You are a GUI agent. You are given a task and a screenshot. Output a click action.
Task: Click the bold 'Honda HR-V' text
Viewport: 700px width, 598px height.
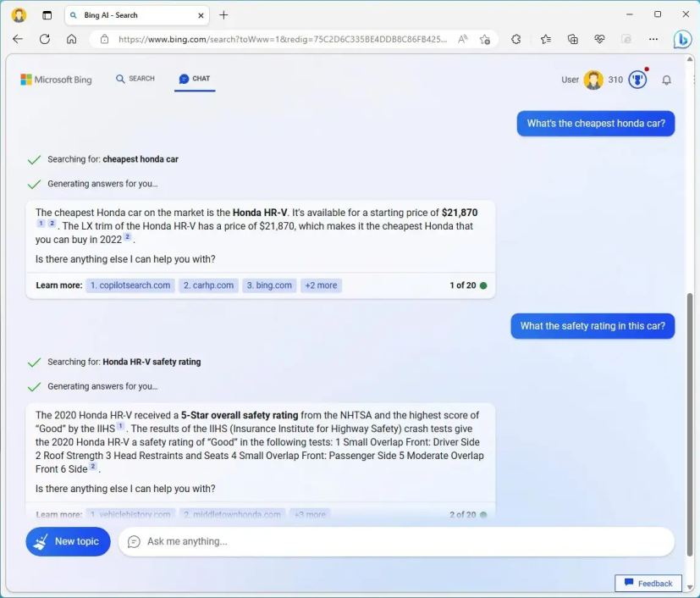click(x=260, y=213)
